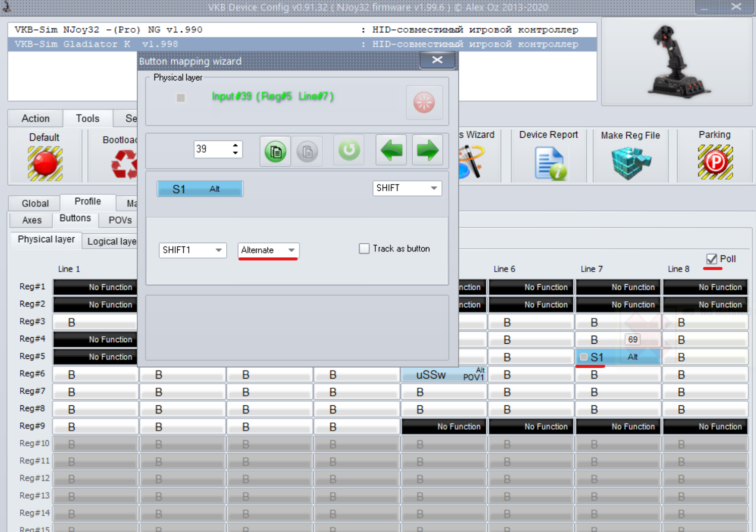The image size is (756, 532).
Task: Enable the Track as button checkbox
Action: (x=364, y=248)
